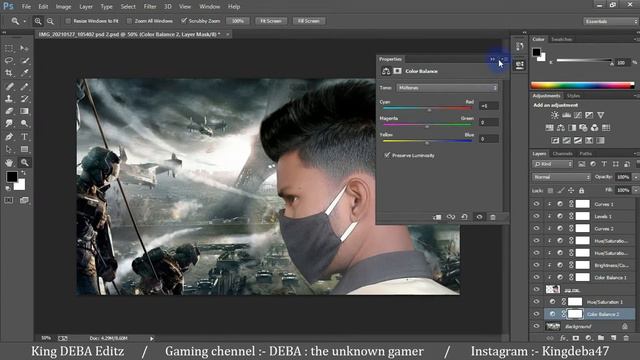Open the Opacity slider arrow in Layers
Viewport: 640px width, 360px height.
(635, 177)
